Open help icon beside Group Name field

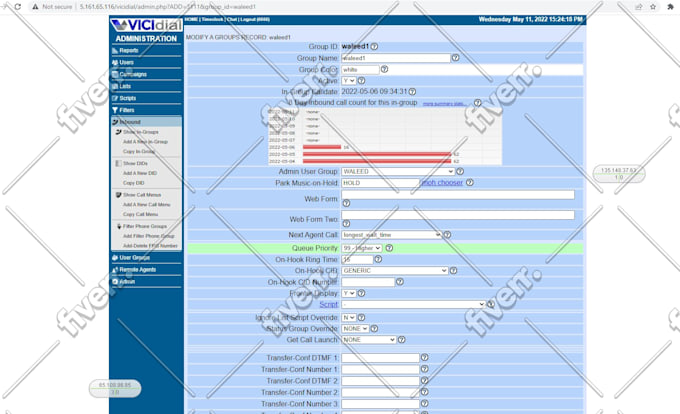pyautogui.click(x=455, y=58)
